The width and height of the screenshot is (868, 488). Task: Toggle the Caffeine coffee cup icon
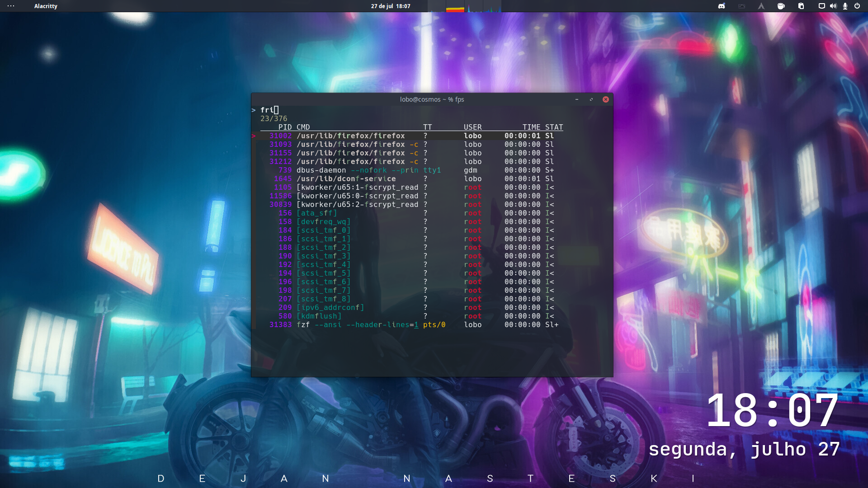(x=781, y=6)
